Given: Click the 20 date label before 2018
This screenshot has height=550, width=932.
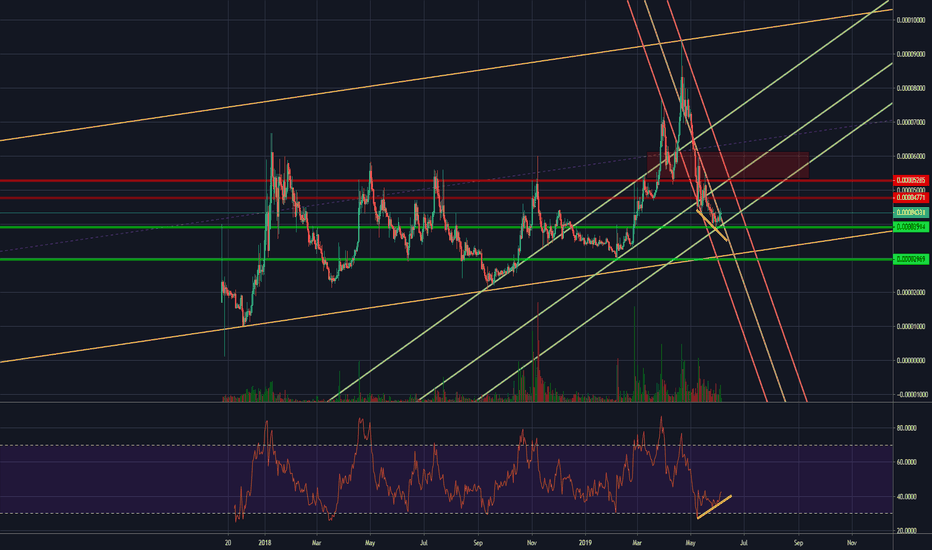Looking at the screenshot, I should (228, 543).
